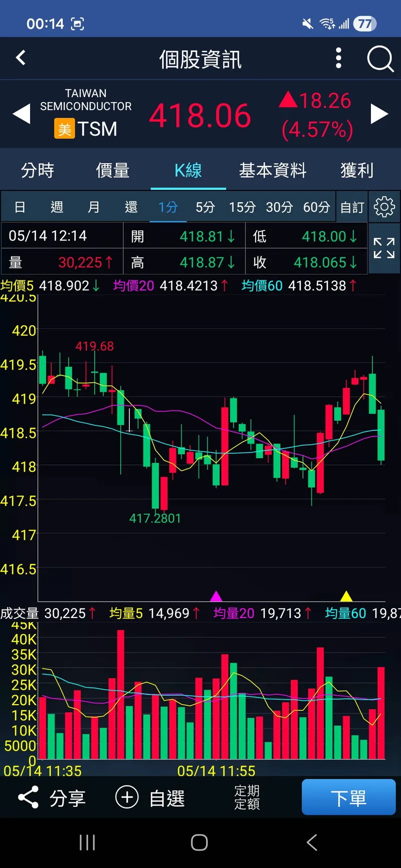401x868 pixels.
Task: Select 週 weekly interval
Action: coord(57,207)
